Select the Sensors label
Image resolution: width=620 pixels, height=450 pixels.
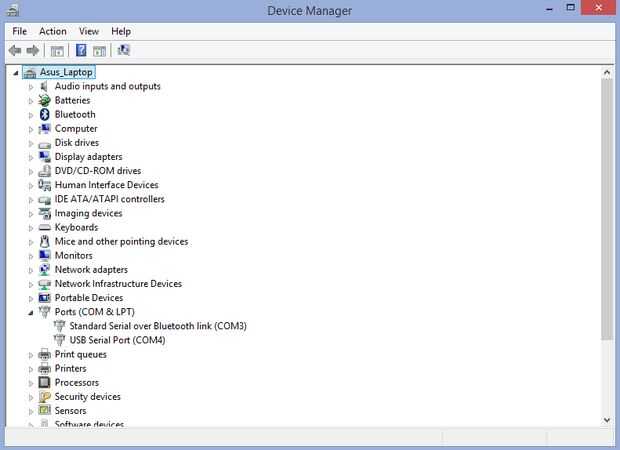(x=70, y=411)
